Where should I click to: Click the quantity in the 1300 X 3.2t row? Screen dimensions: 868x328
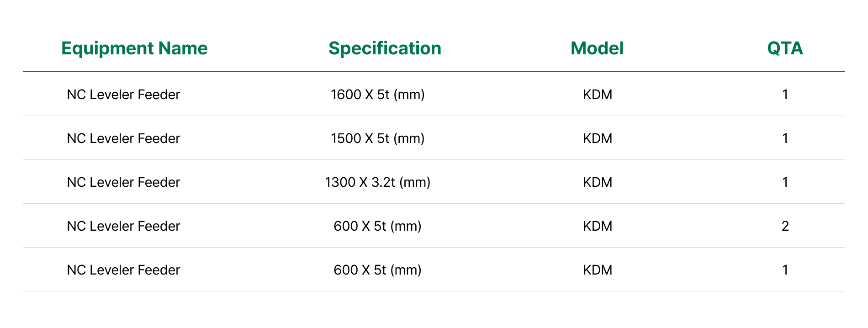785,182
